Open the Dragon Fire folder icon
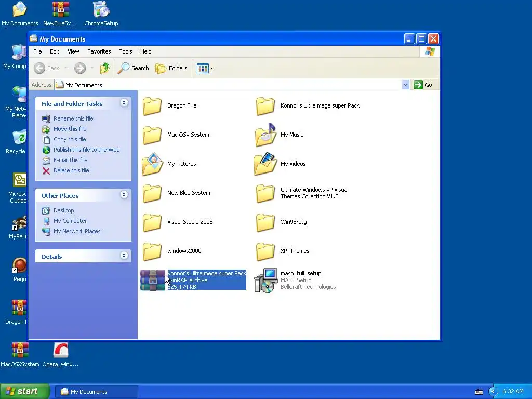The image size is (532, 399). click(x=152, y=106)
